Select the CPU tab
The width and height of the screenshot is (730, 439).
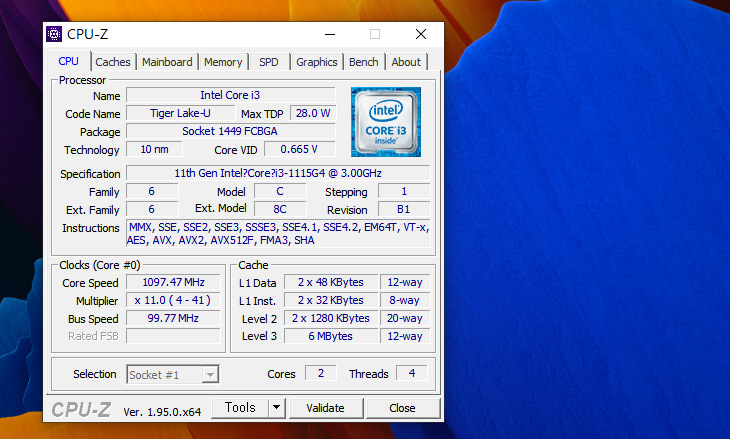(x=68, y=61)
